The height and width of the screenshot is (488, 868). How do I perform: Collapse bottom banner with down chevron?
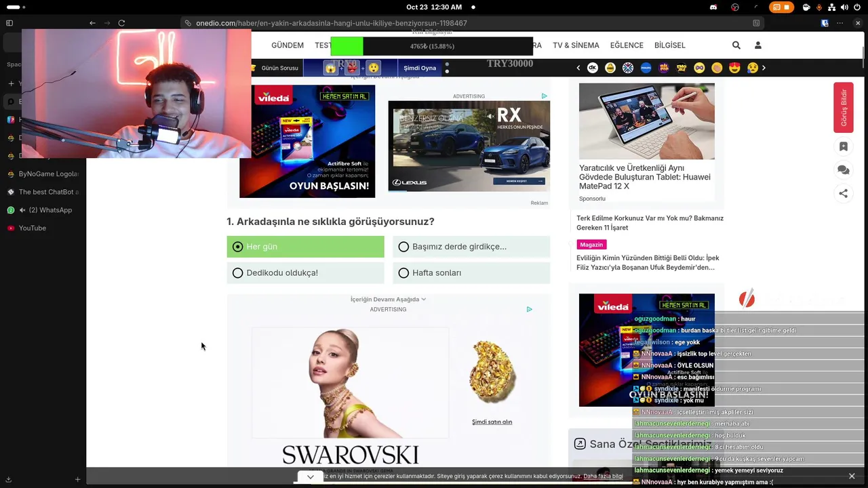click(310, 477)
